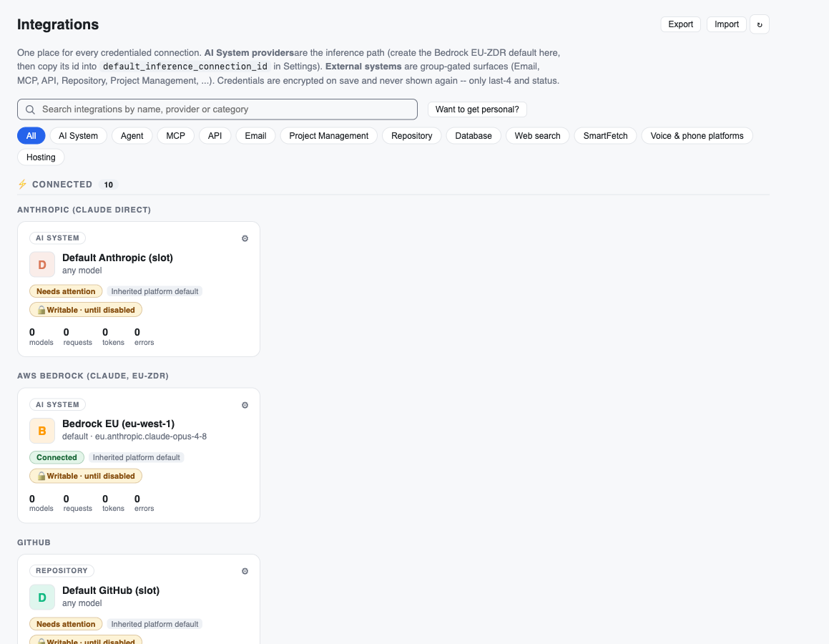Click Writable until disabled badge on Default Anthropic
The image size is (829, 644).
[86, 310]
